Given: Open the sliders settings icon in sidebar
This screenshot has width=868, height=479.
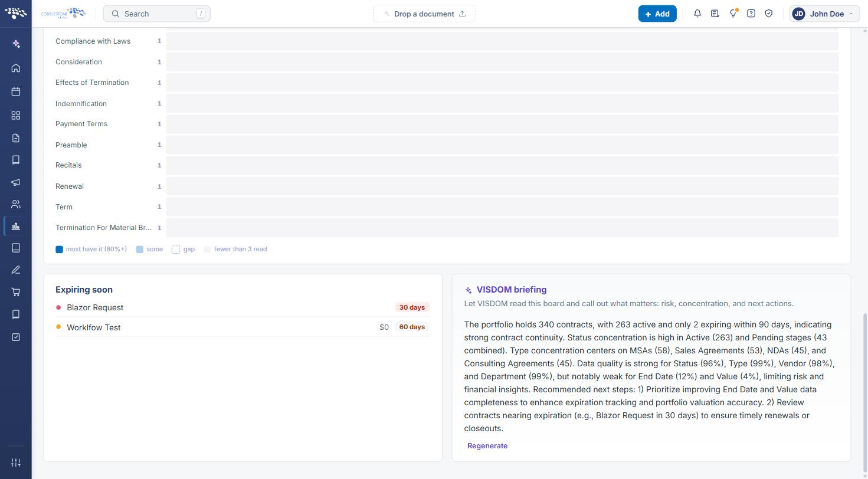Looking at the screenshot, I should click(16, 462).
